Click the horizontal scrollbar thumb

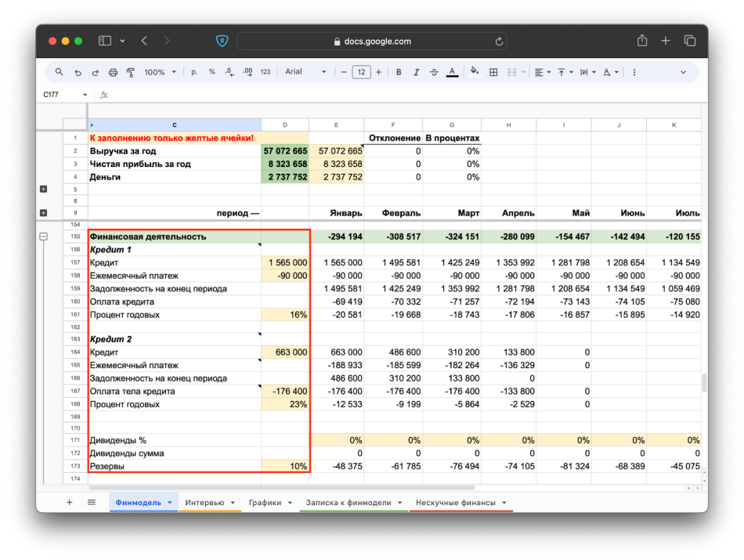tap(282, 487)
